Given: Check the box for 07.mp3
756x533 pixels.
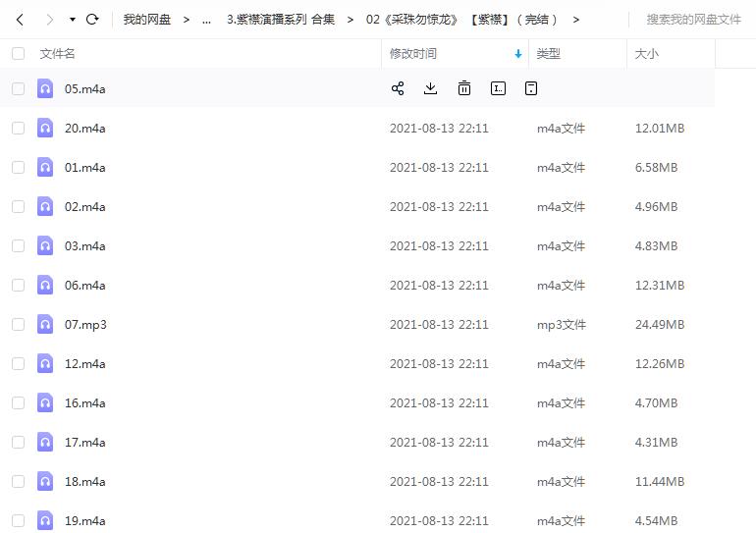Looking at the screenshot, I should [19, 324].
